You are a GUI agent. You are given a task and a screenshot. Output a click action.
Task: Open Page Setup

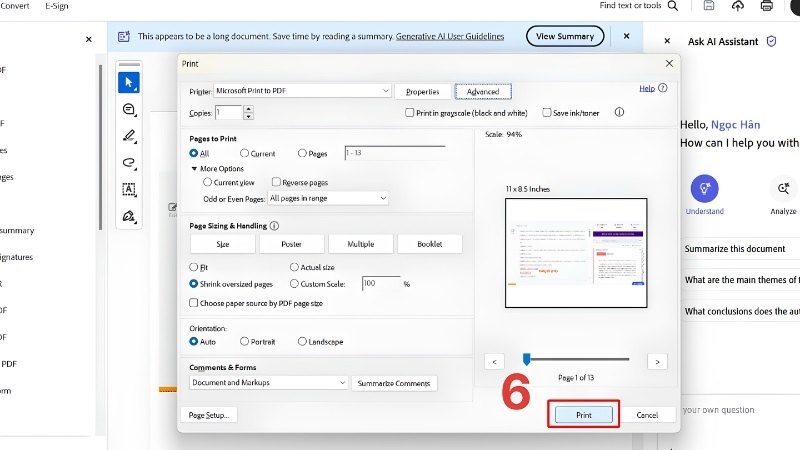tap(209, 415)
